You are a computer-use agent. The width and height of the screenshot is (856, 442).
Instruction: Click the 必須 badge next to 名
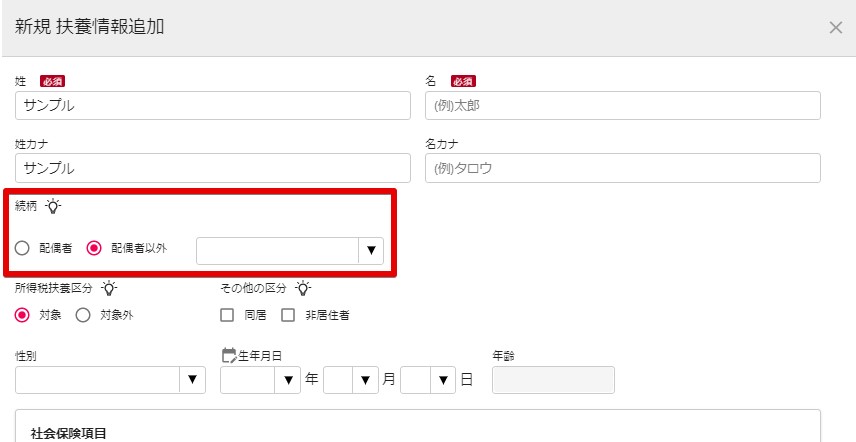[463, 82]
